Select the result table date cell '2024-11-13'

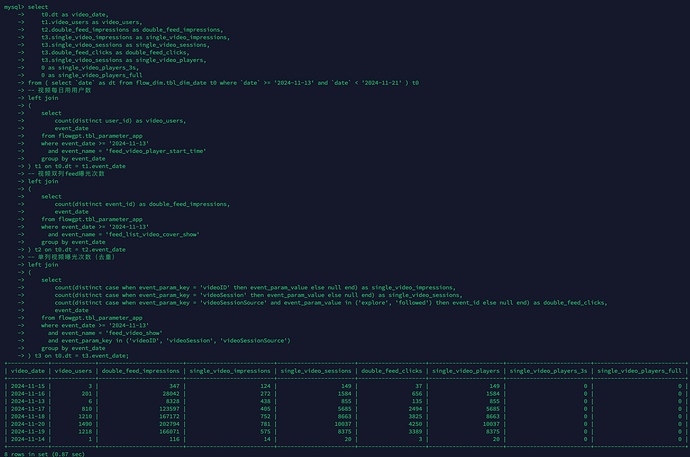28,401
